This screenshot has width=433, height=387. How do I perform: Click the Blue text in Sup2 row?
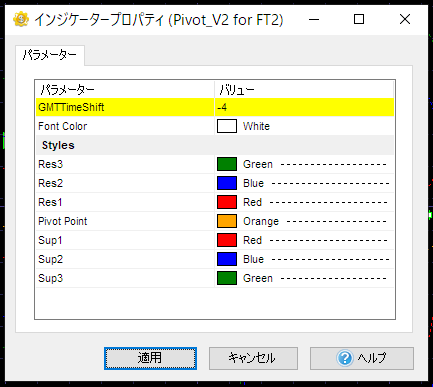253,259
